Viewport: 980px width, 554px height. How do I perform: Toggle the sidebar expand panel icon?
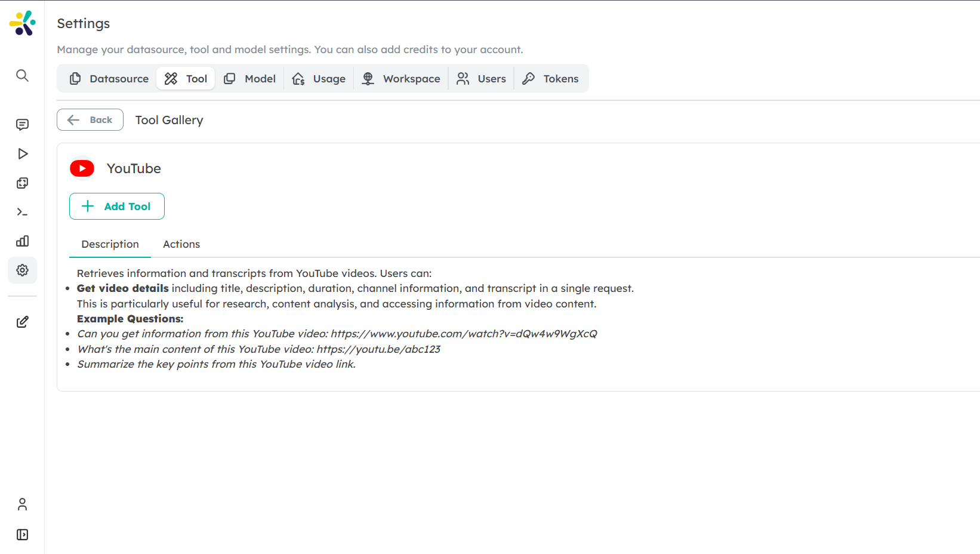[22, 535]
